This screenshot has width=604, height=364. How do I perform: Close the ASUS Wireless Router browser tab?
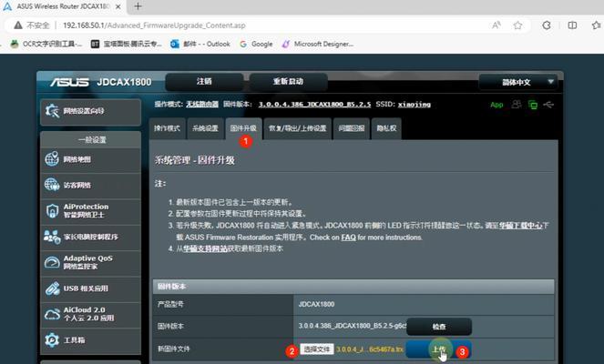point(118,6)
